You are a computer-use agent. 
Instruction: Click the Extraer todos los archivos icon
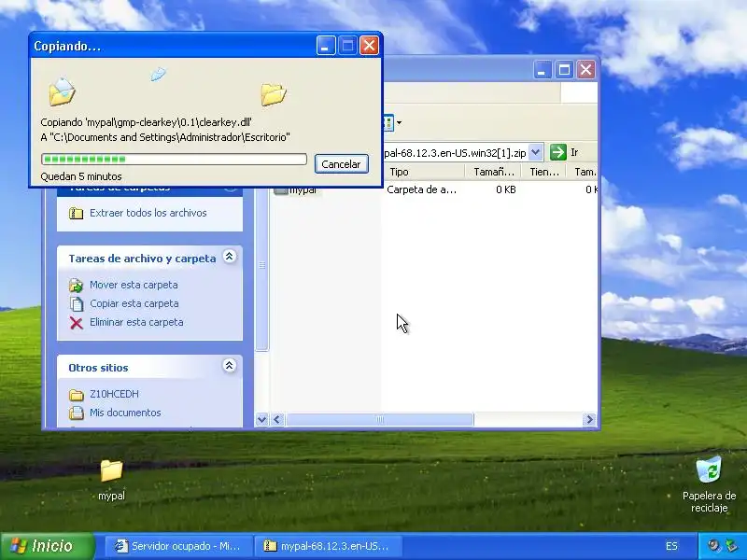[x=77, y=214]
